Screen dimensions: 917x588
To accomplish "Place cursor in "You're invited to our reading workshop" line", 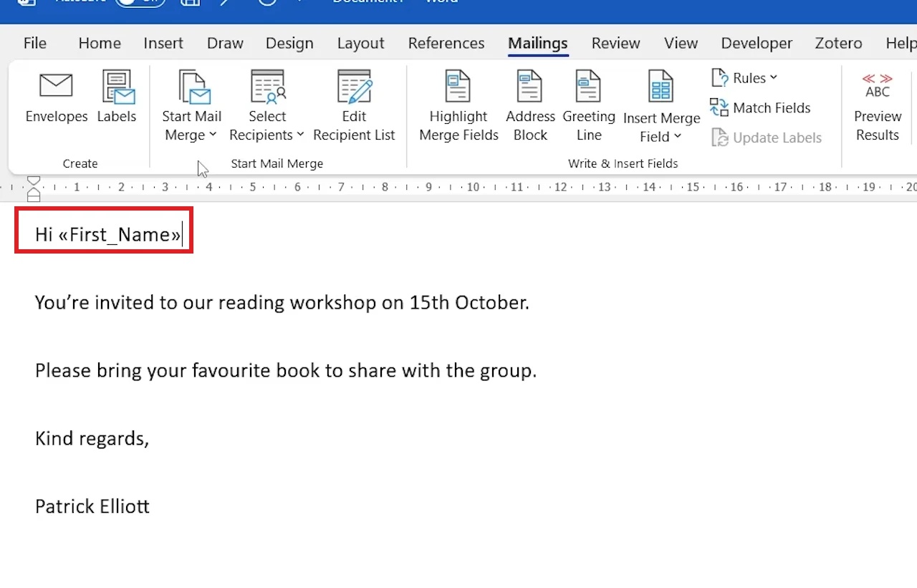I will click(282, 302).
